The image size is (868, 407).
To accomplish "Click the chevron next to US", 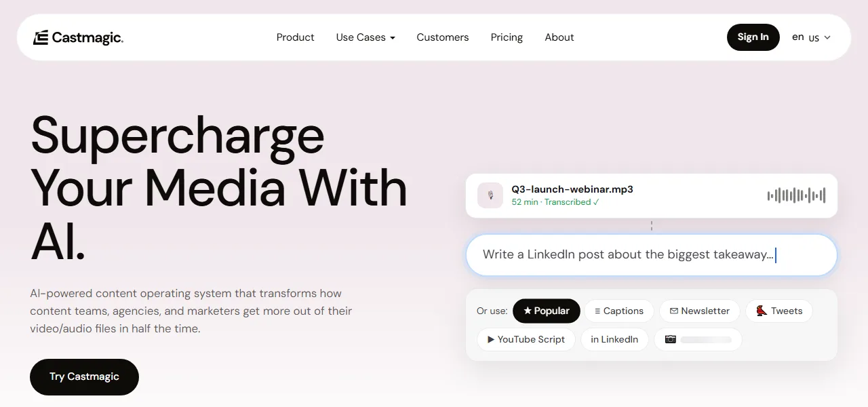I will (827, 38).
